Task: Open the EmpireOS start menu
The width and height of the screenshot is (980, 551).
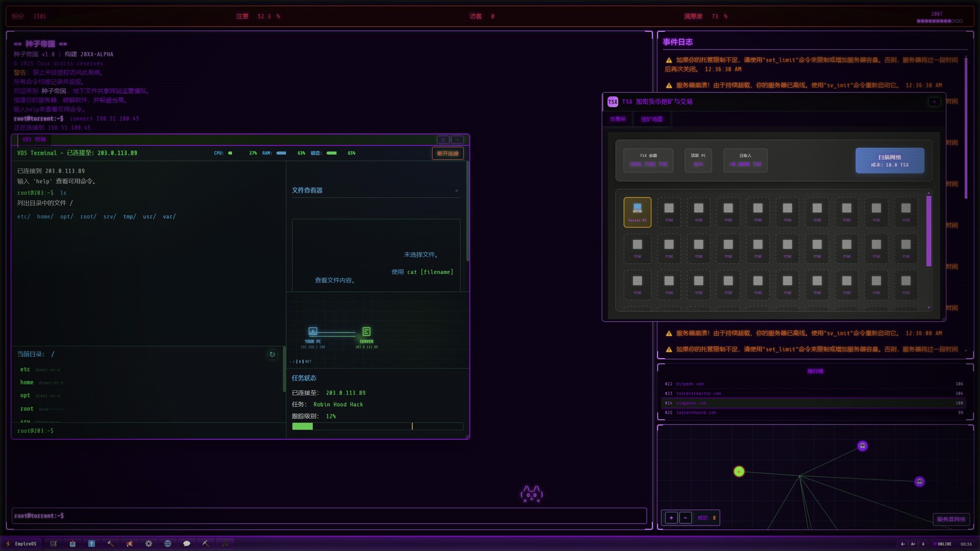Action: [21, 544]
